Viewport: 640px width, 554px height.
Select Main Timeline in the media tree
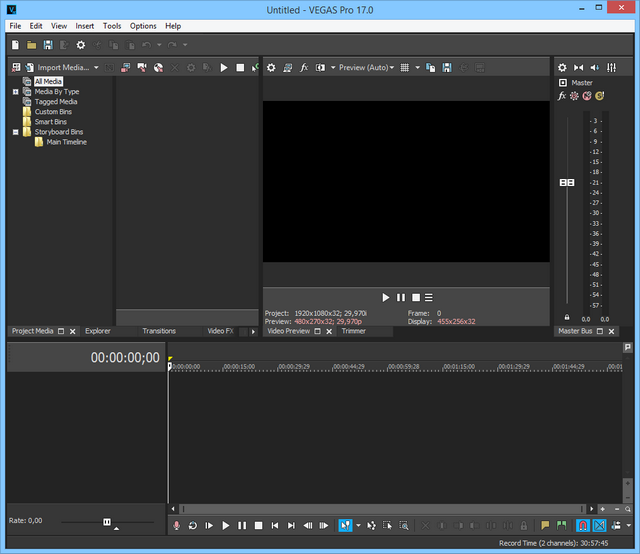coord(66,142)
